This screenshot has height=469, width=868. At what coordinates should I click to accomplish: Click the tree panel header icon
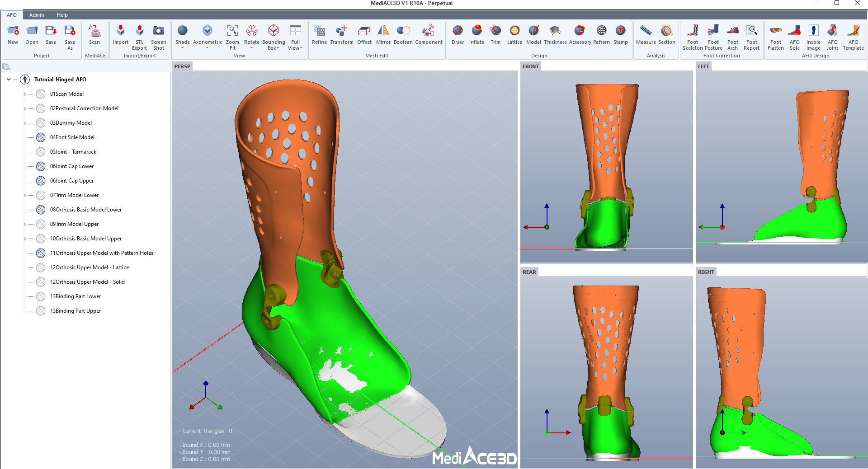click(x=6, y=67)
